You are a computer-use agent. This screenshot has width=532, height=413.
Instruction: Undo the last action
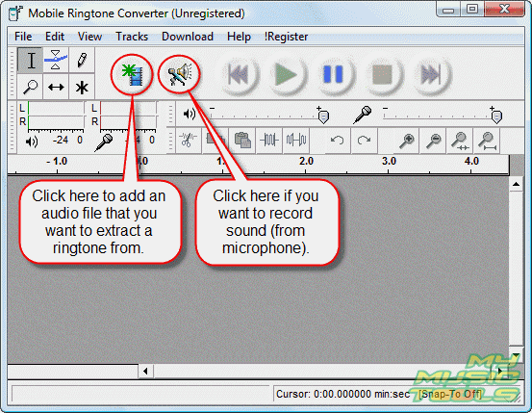(x=338, y=140)
